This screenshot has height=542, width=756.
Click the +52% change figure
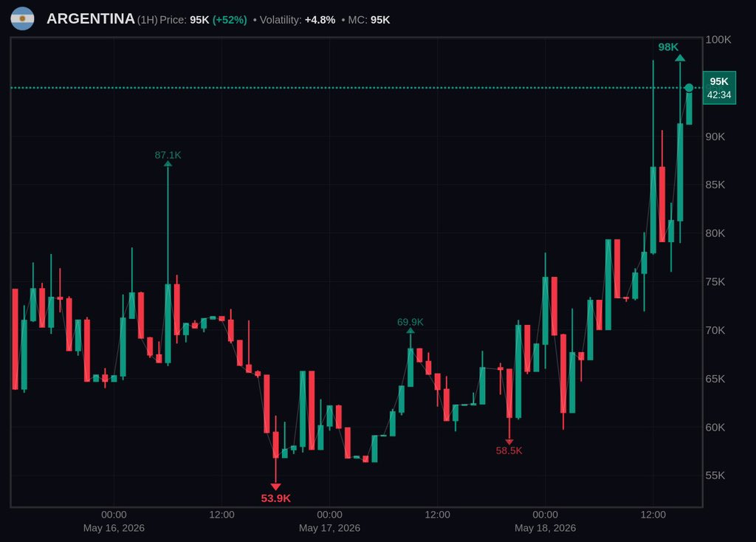coord(230,20)
